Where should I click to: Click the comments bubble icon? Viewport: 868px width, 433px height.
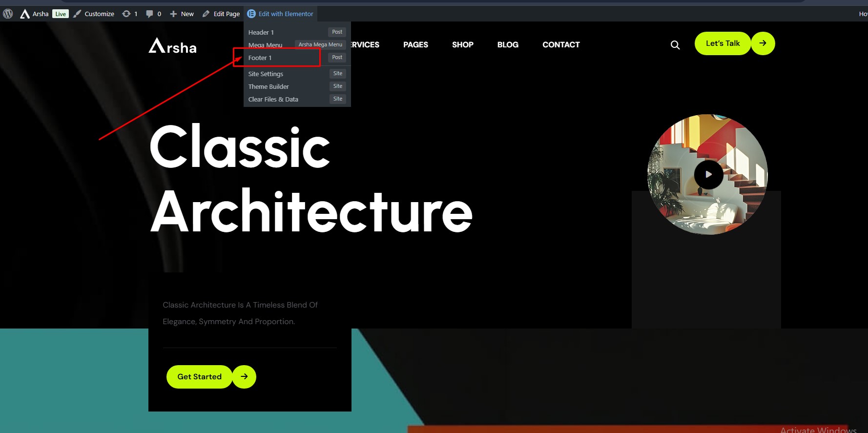coord(149,14)
